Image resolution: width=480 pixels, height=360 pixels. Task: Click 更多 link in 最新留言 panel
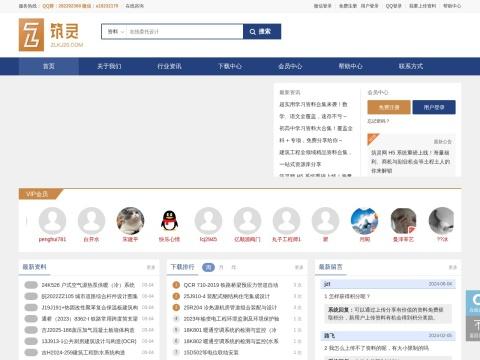pos(453,267)
